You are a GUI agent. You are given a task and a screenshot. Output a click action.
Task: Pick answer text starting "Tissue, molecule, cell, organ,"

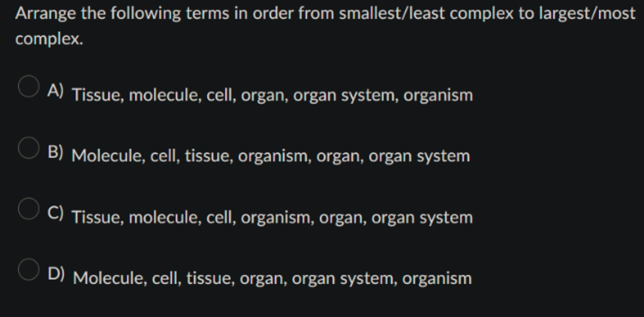[x=272, y=95]
